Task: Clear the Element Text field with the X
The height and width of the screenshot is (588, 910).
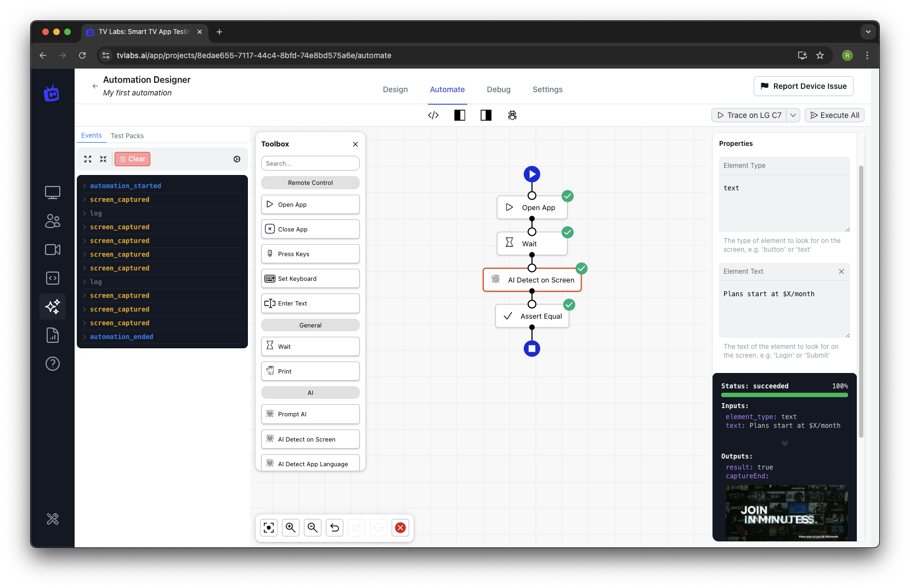Action: pos(841,272)
